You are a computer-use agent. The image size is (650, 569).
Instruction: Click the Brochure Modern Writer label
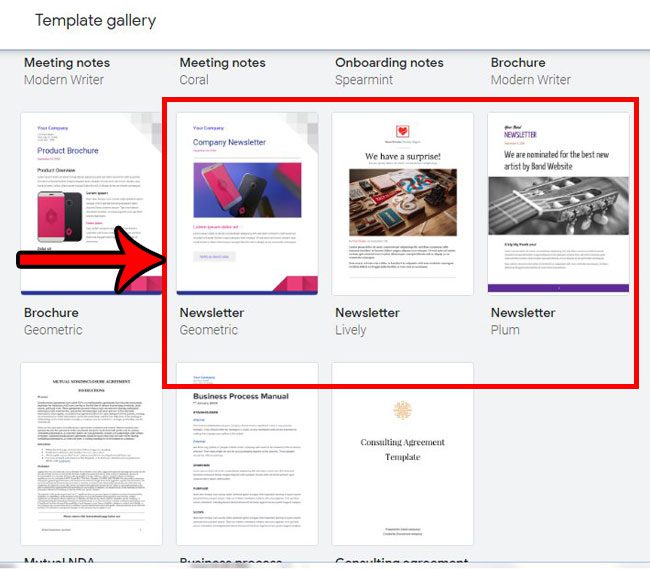pyautogui.click(x=531, y=71)
